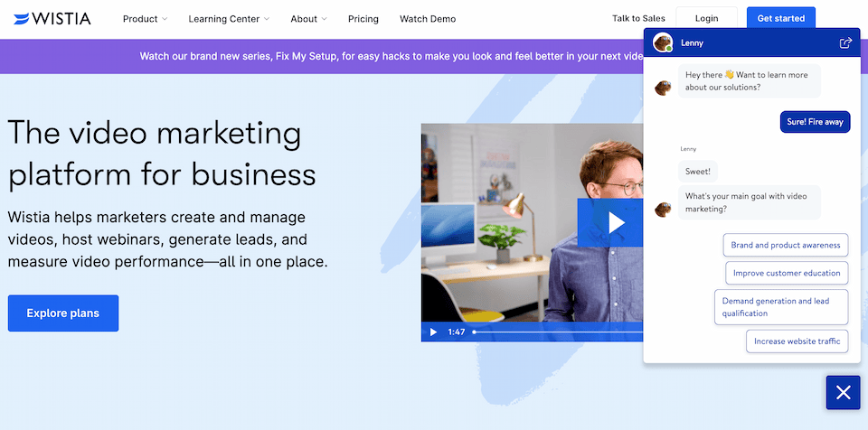Click Lenny's avatar in chat header
Screen dimensions: 868x430
tap(663, 42)
